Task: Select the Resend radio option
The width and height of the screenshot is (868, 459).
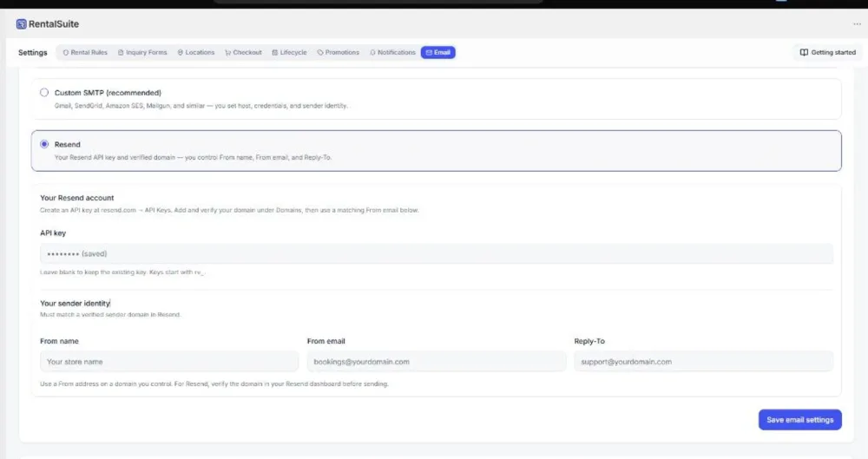Action: pos(44,144)
